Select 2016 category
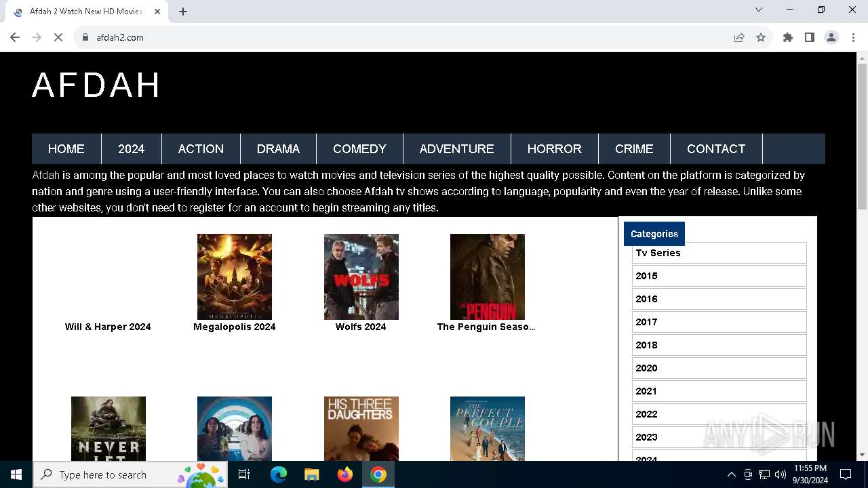The width and height of the screenshot is (868, 488). click(719, 299)
